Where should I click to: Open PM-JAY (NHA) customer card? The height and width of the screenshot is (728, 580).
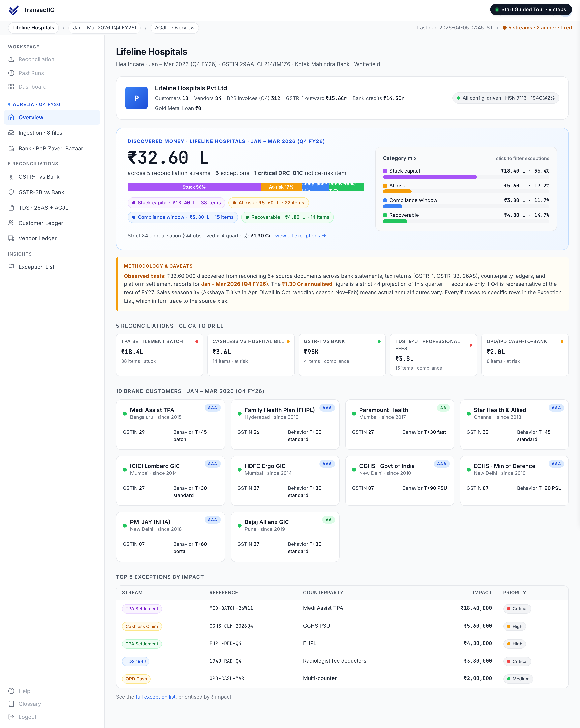(170, 537)
